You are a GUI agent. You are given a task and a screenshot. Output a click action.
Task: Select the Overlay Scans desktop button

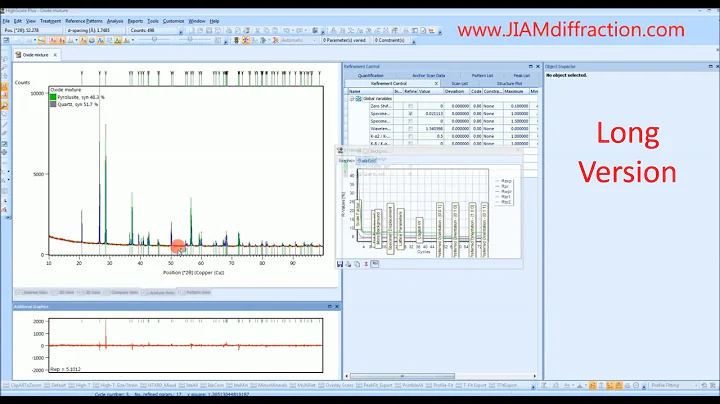(x=336, y=386)
